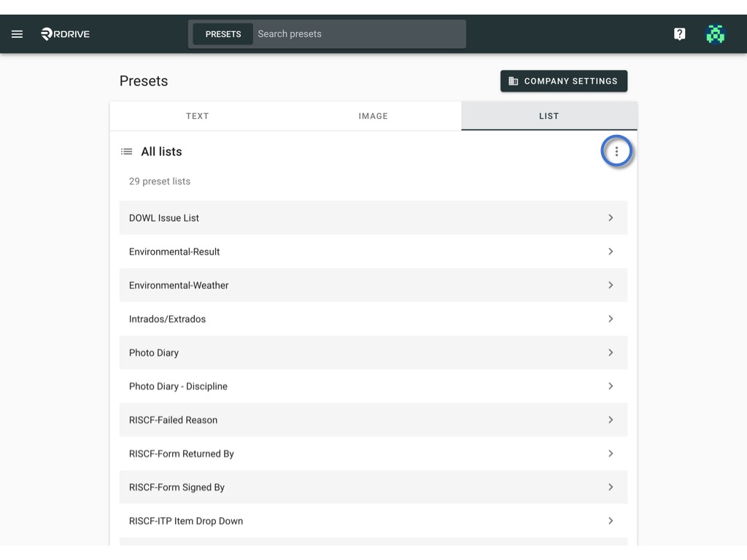Switch to the TEXT tab
Viewport: 747px width, 560px height.
pos(197,116)
